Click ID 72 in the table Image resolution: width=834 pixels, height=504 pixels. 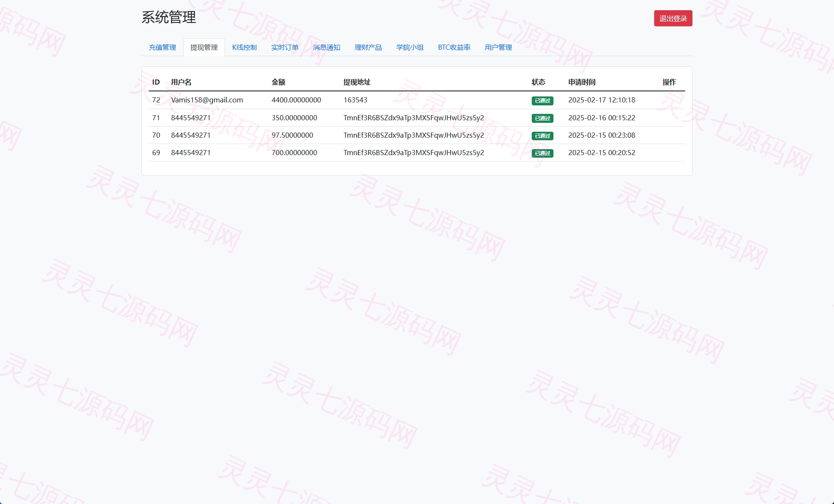156,100
